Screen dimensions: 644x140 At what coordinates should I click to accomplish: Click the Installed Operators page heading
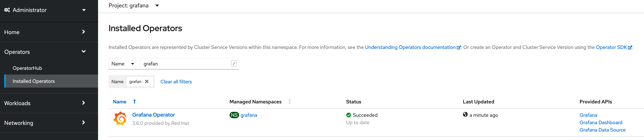click(x=145, y=28)
